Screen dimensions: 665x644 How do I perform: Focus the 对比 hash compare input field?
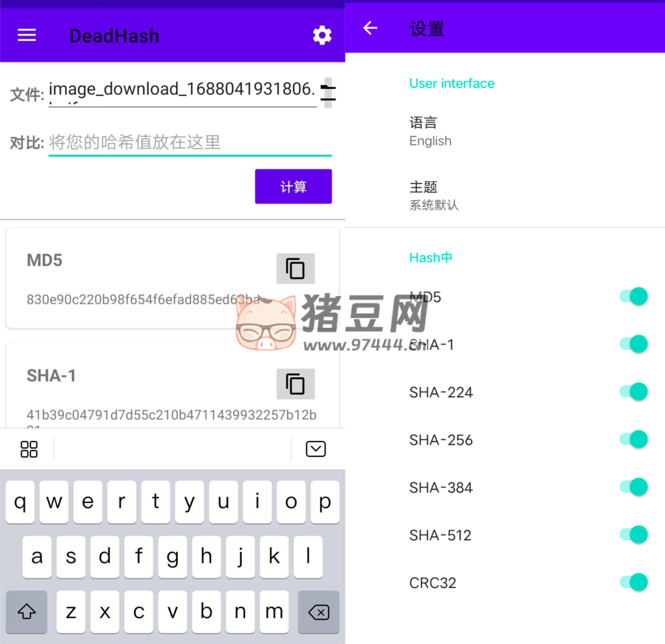pos(190,142)
